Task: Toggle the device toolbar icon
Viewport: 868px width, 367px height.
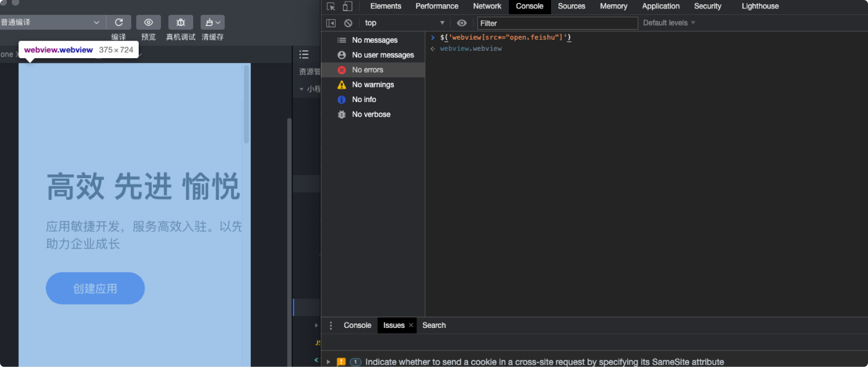Action: [348, 6]
